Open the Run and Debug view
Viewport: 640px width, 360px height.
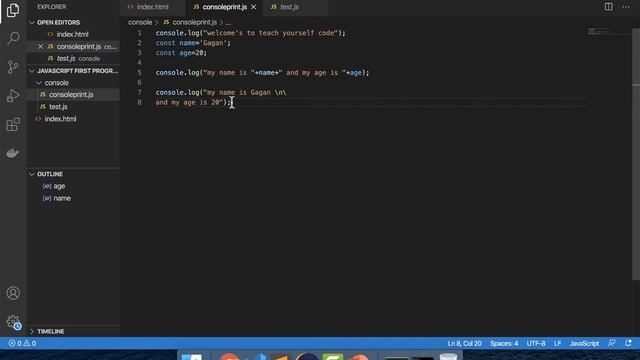pos(13,96)
